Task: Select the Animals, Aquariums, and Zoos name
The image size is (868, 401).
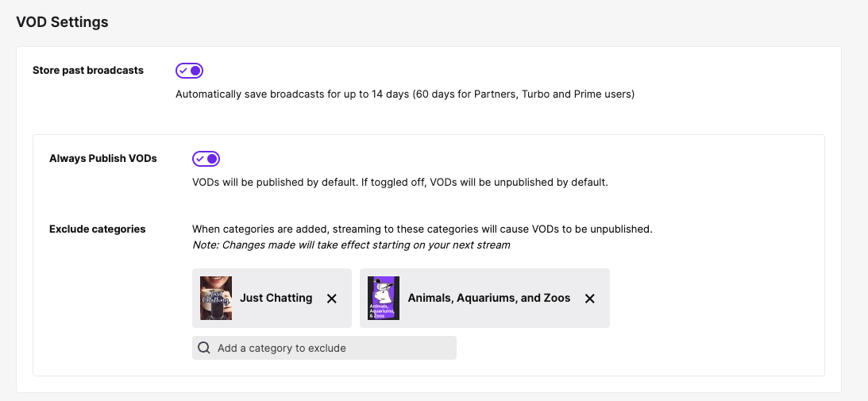Action: [489, 298]
